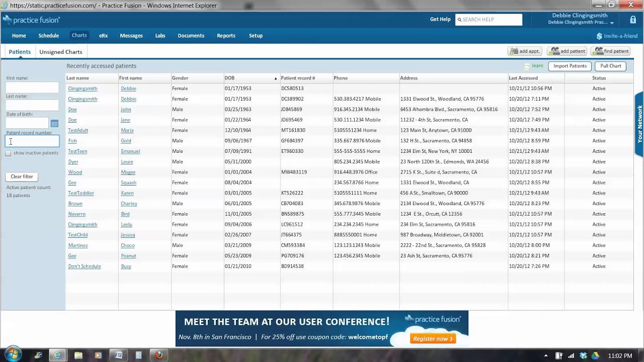Click the Import Patients button

[570, 66]
